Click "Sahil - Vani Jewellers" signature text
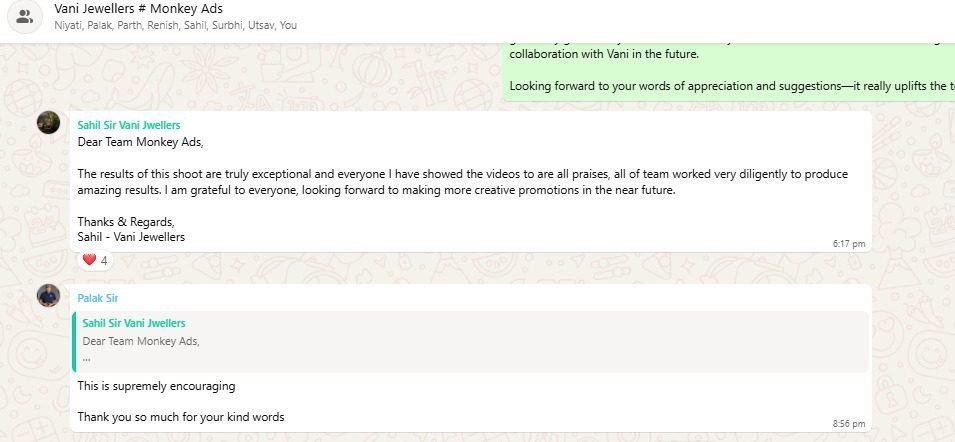 point(131,237)
